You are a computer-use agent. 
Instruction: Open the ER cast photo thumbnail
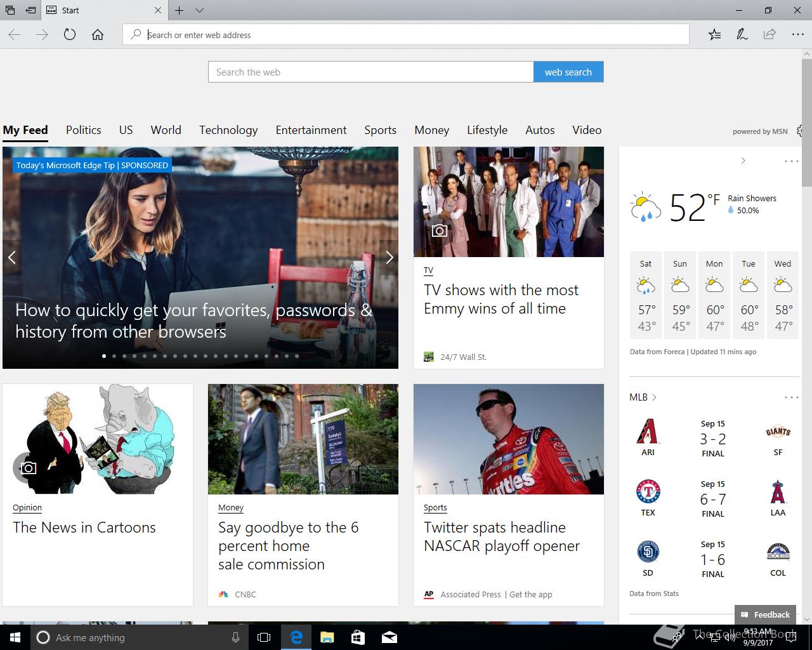[509, 202]
